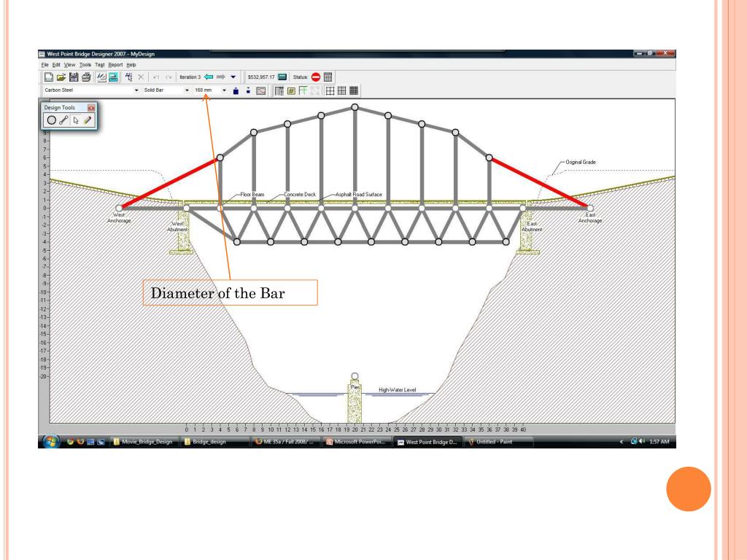Screen dimensions: 747x560
Task: Switch to Drawing Board mode
Action: tap(101, 77)
